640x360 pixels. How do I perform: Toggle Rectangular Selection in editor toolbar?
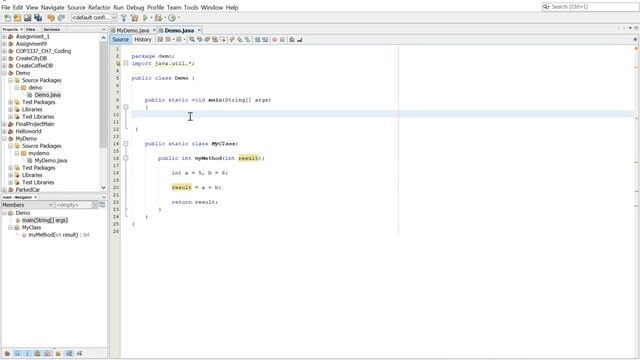pos(223,40)
